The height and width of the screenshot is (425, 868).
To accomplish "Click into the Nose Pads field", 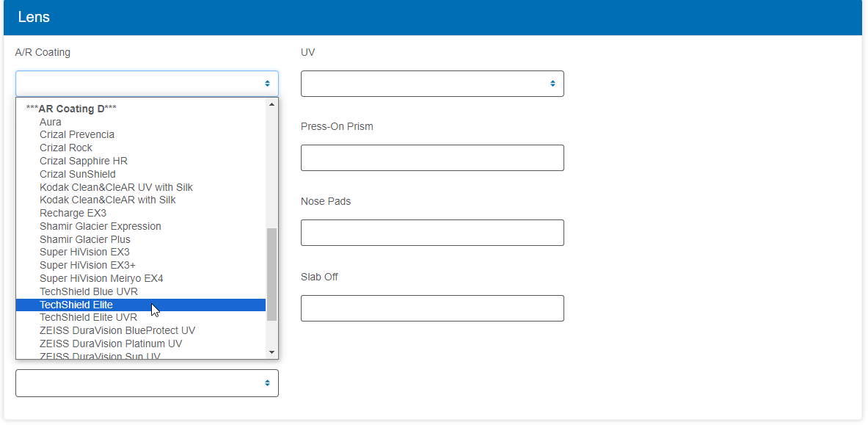I will [432, 233].
